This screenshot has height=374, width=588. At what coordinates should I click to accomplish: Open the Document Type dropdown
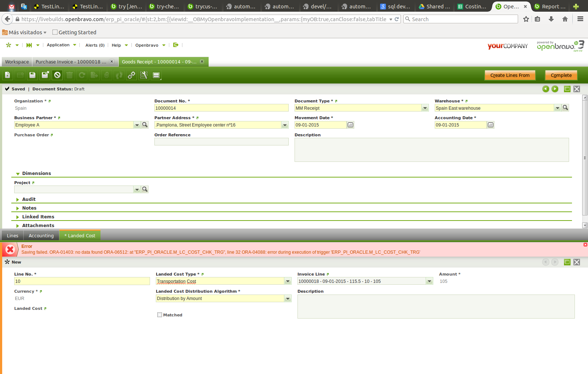pos(425,108)
